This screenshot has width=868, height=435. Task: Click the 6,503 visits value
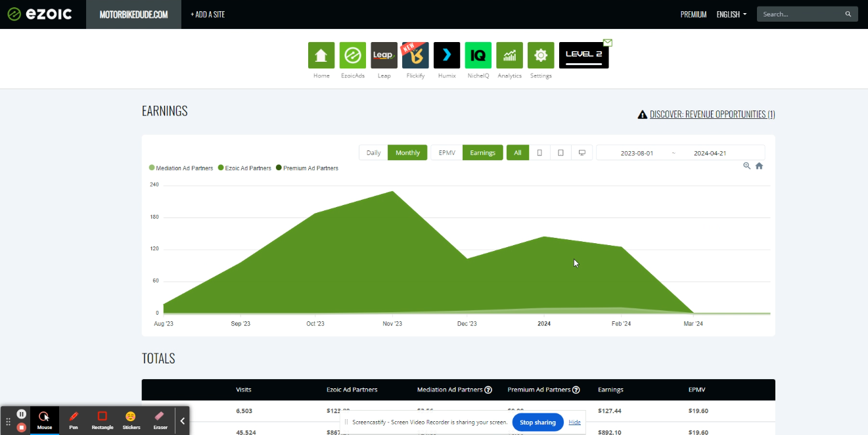(244, 411)
